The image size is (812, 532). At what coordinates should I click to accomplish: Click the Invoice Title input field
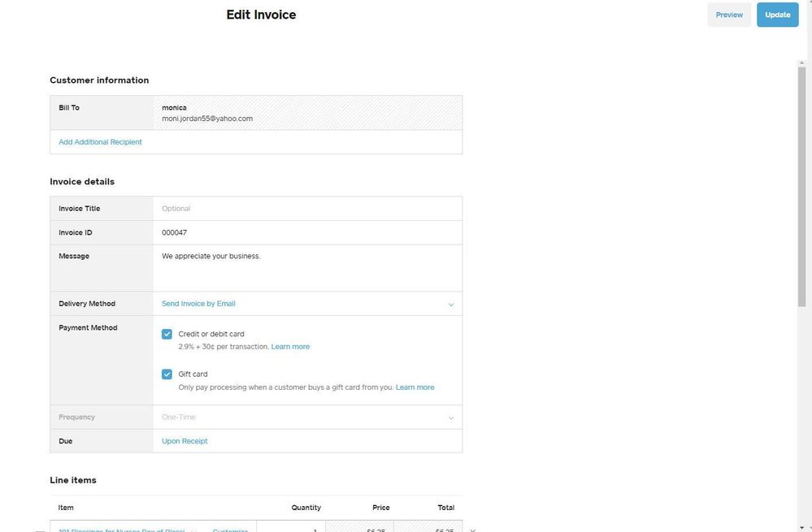click(307, 209)
